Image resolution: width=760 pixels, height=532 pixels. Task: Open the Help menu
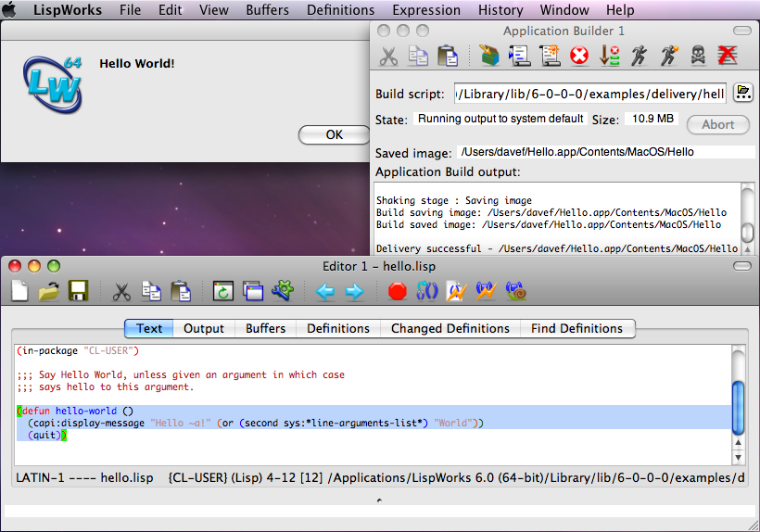(620, 9)
